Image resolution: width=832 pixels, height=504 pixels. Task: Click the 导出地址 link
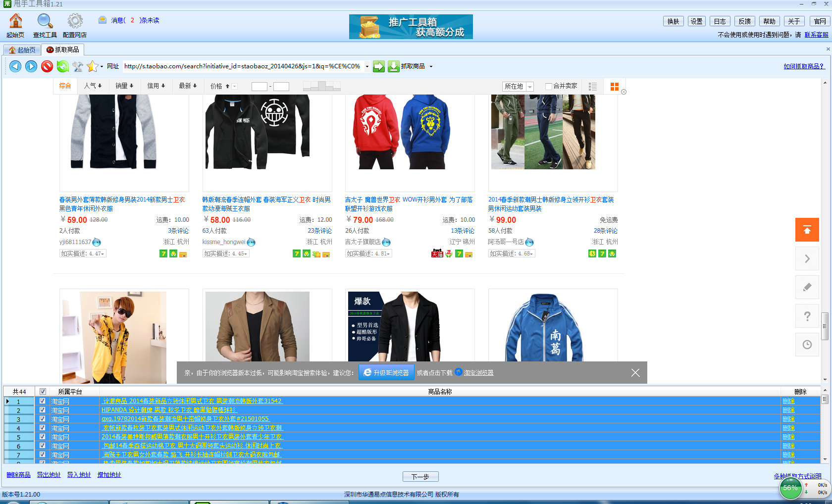pos(49,475)
